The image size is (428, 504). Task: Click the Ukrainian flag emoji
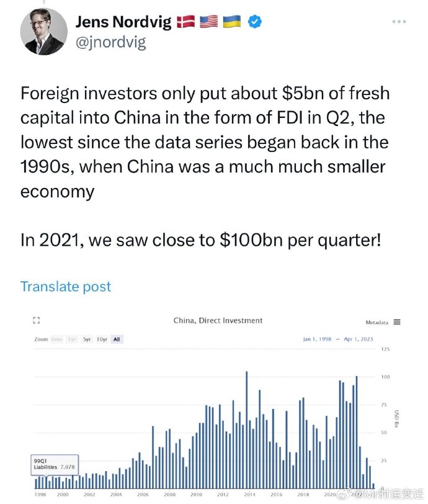(232, 22)
